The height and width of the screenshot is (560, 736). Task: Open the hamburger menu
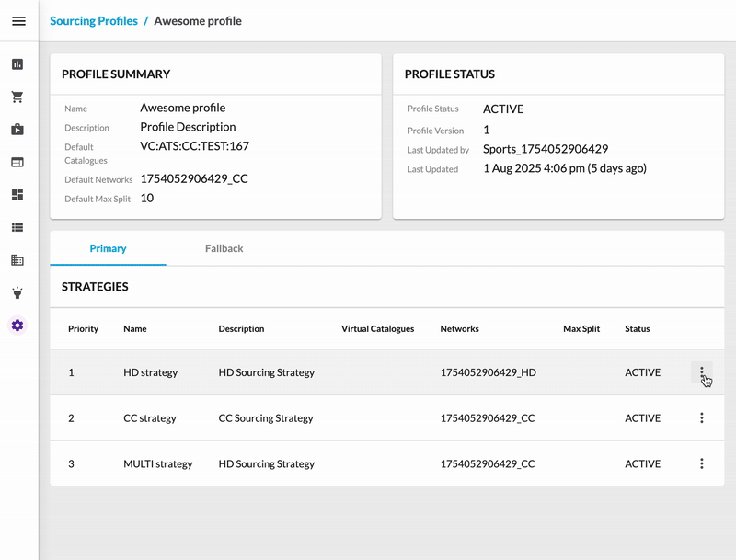click(x=18, y=20)
